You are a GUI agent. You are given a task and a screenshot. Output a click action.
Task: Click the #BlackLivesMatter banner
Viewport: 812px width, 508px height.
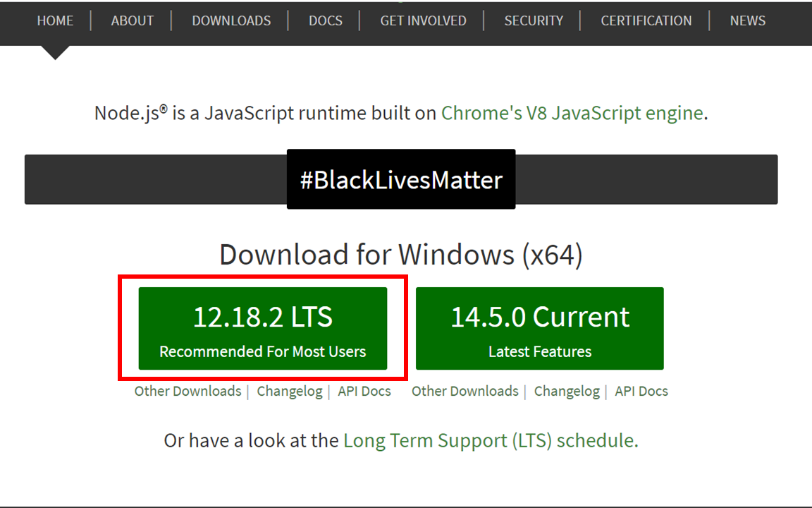(401, 179)
